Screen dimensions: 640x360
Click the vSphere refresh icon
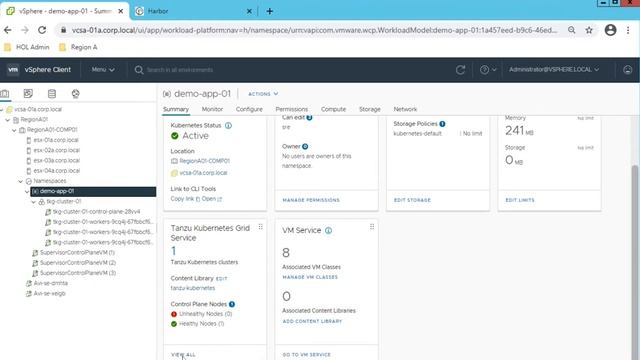pos(460,70)
